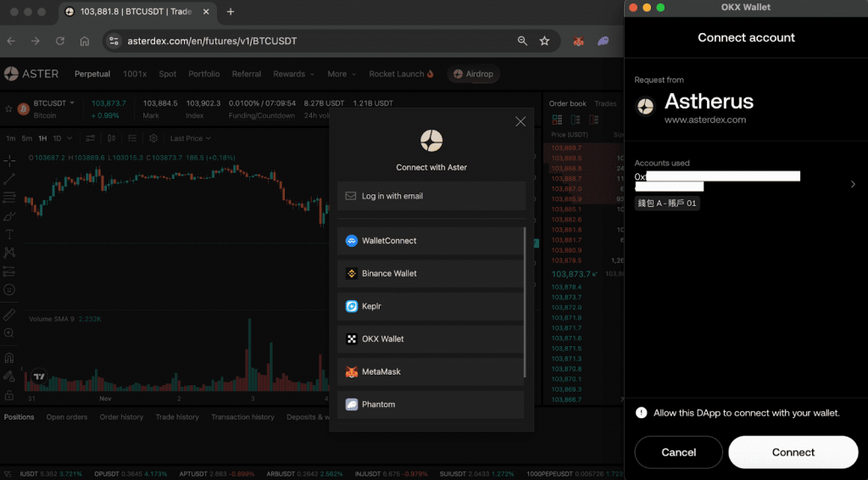Choose the trend line drawing tool
The width and height of the screenshot is (868, 480).
(9, 179)
